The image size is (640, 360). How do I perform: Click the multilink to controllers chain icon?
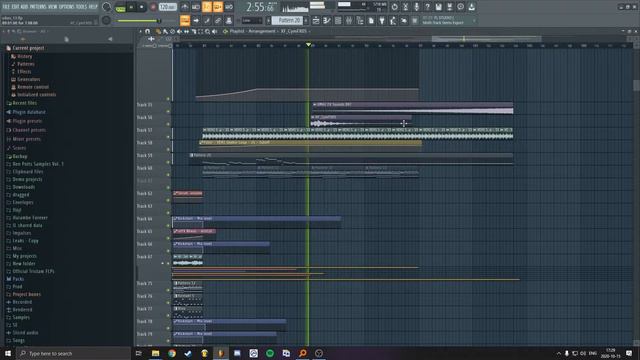click(x=218, y=20)
